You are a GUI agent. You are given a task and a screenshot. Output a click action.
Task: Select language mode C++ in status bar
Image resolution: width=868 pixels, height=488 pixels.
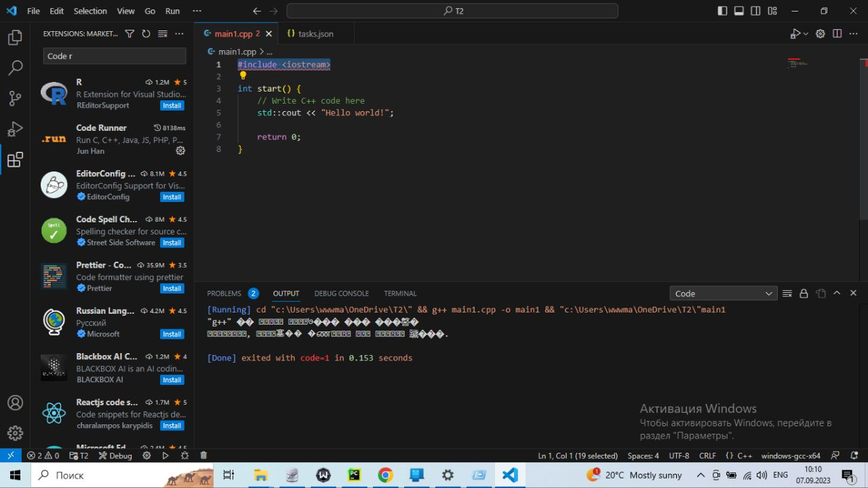pyautogui.click(x=738, y=455)
